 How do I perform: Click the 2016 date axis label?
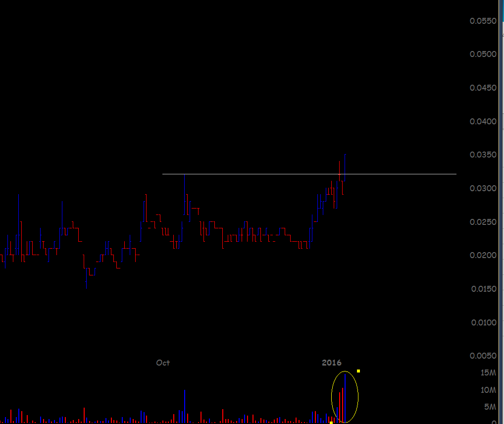click(331, 363)
